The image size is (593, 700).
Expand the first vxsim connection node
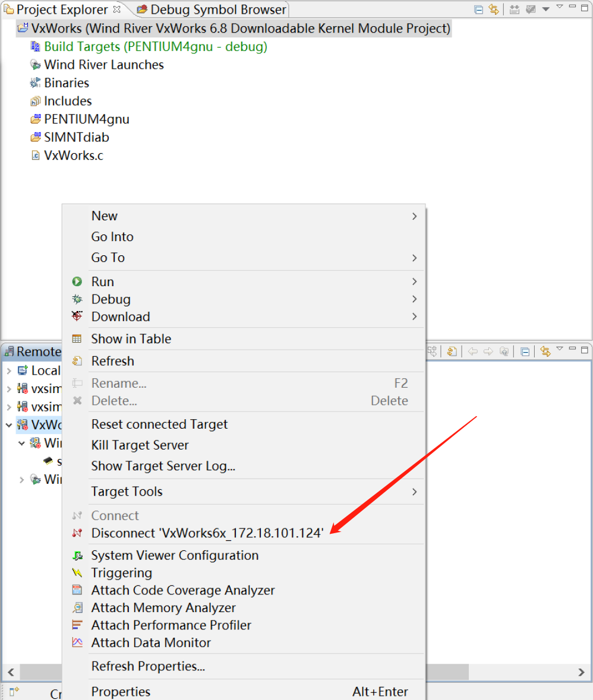point(9,389)
